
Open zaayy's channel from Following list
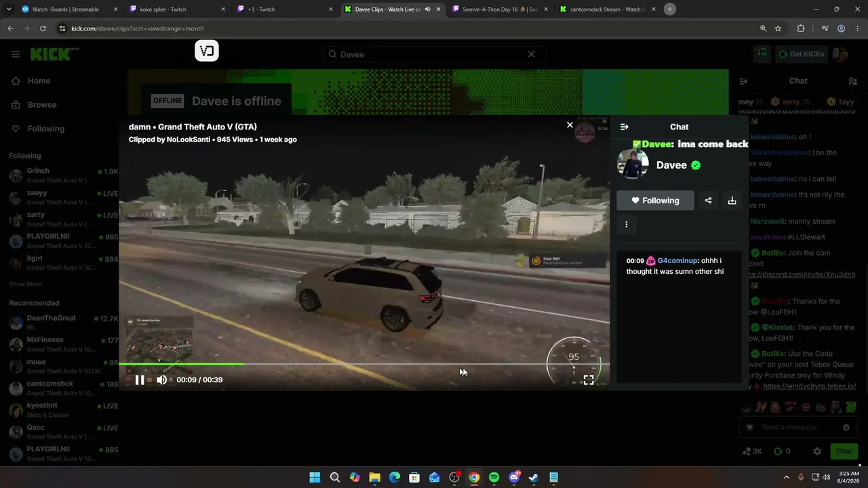pos(64,197)
